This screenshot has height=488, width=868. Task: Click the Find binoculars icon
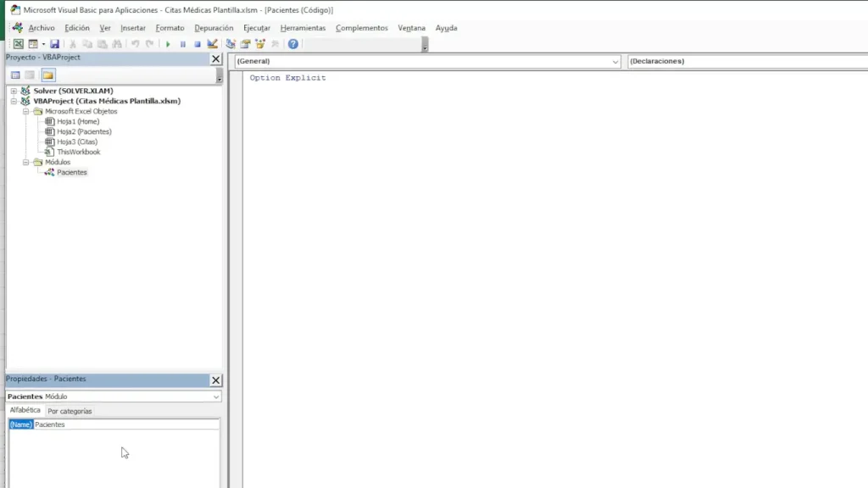point(117,44)
